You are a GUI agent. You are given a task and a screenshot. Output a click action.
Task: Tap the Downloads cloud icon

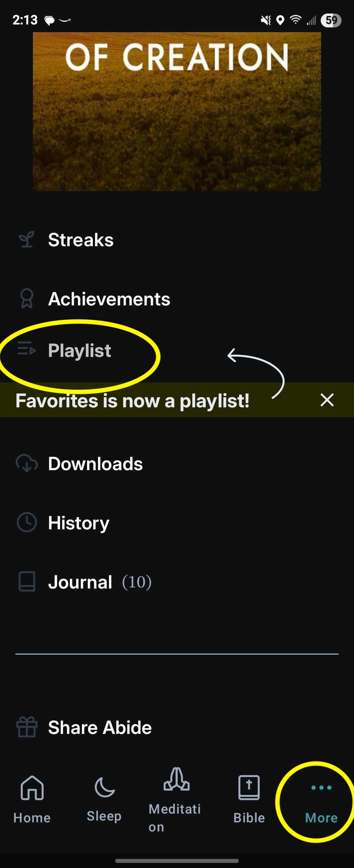click(x=27, y=463)
